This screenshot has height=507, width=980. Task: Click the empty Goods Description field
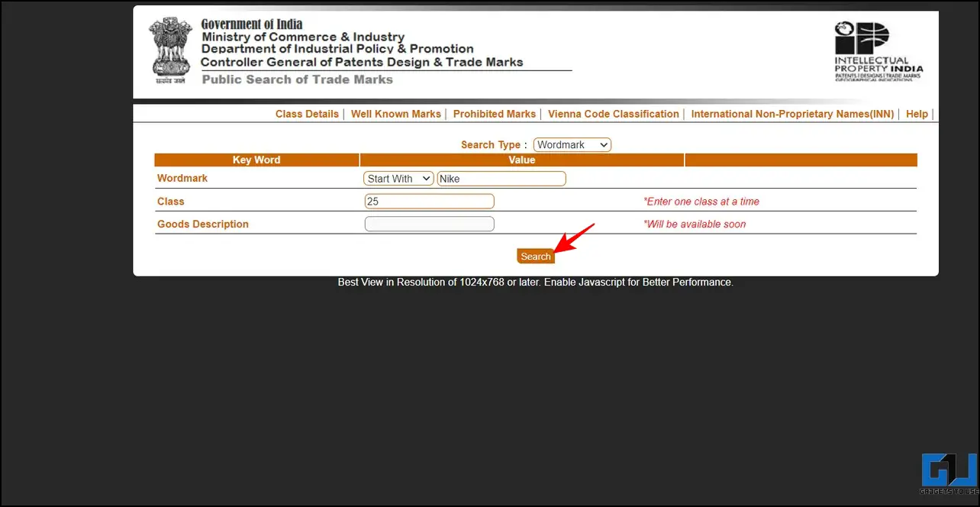click(430, 224)
